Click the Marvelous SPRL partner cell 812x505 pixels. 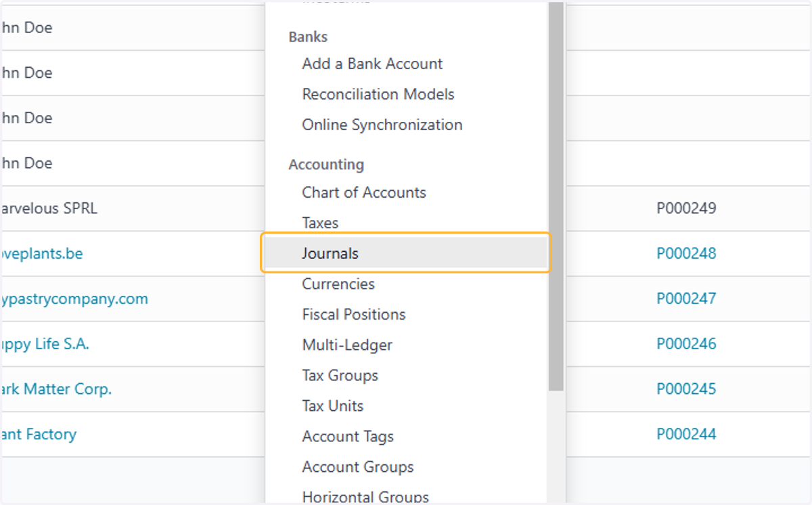tap(49, 208)
